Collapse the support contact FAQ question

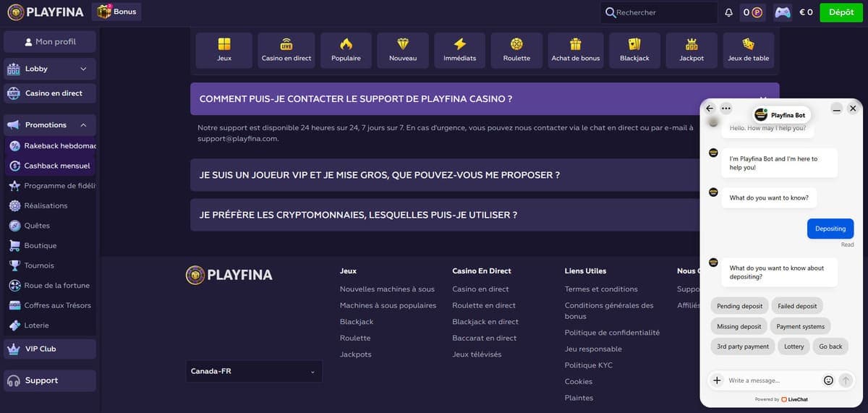pos(485,98)
